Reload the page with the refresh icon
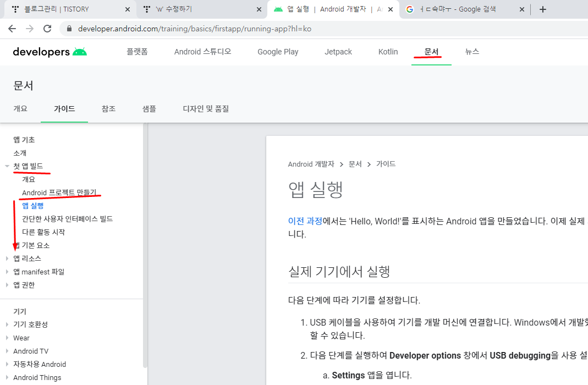The image size is (588, 385). point(47,29)
